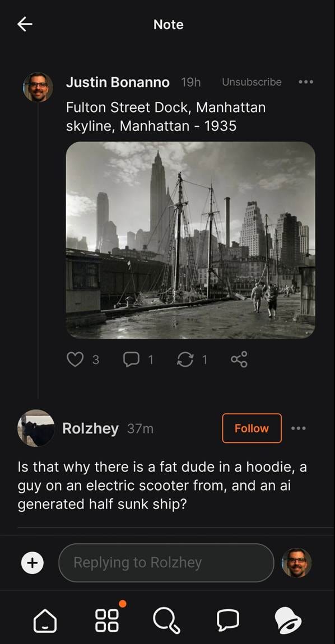Expand attachment options with the plus button

point(32,563)
